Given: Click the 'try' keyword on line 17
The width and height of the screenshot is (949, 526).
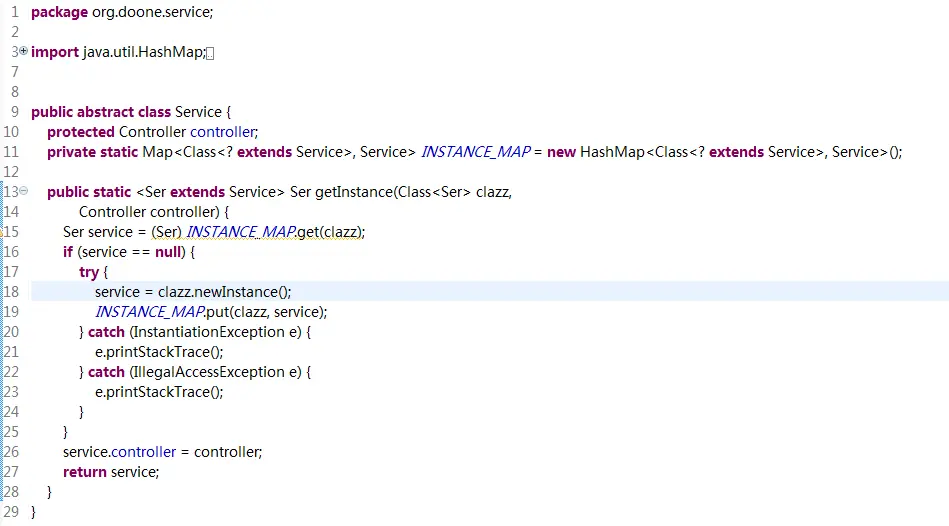Looking at the screenshot, I should tap(88, 272).
